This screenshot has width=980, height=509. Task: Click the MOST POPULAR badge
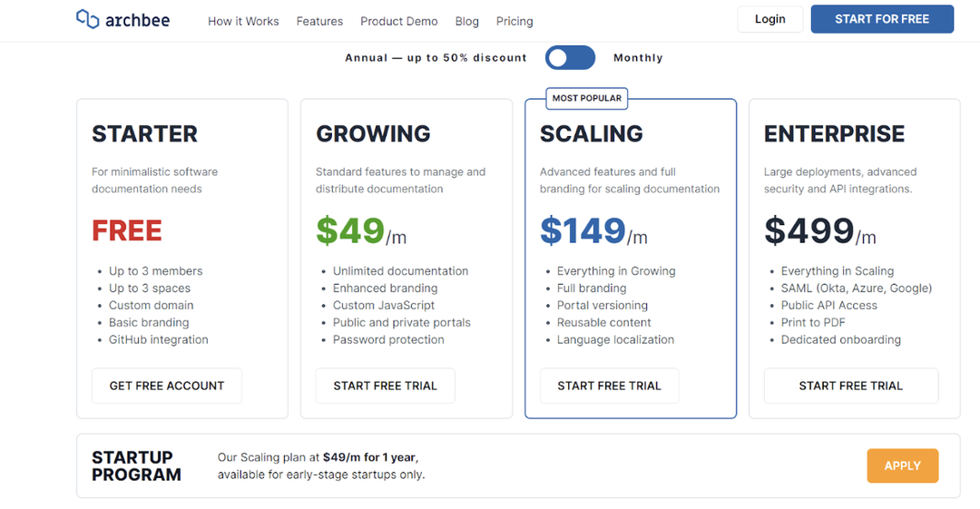(587, 98)
